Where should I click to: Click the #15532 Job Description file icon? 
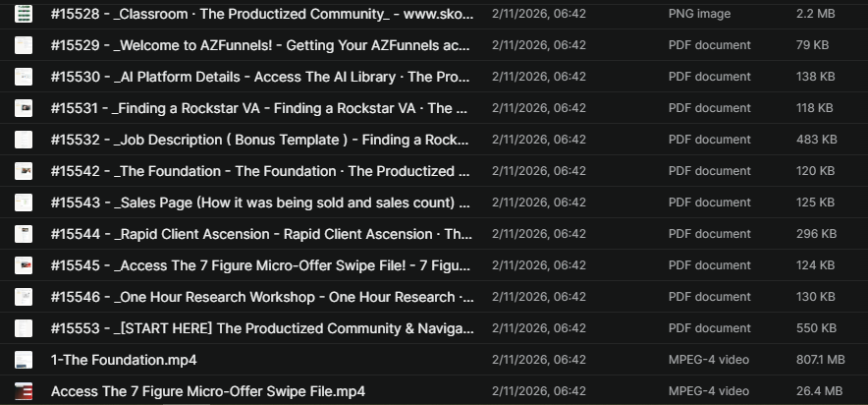(x=24, y=140)
